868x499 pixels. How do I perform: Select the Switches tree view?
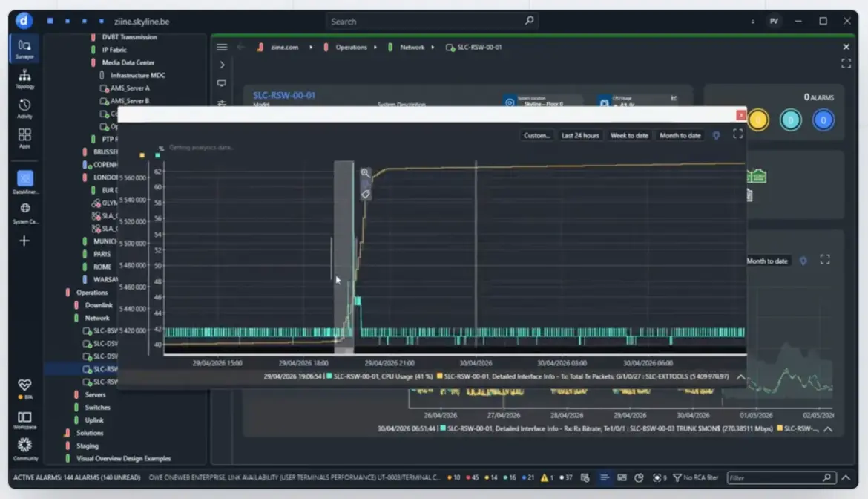(97, 408)
